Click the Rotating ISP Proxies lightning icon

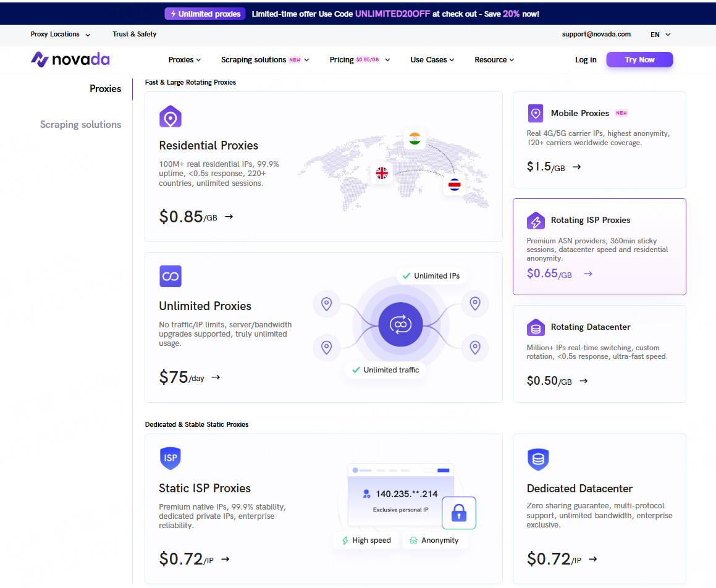[536, 220]
